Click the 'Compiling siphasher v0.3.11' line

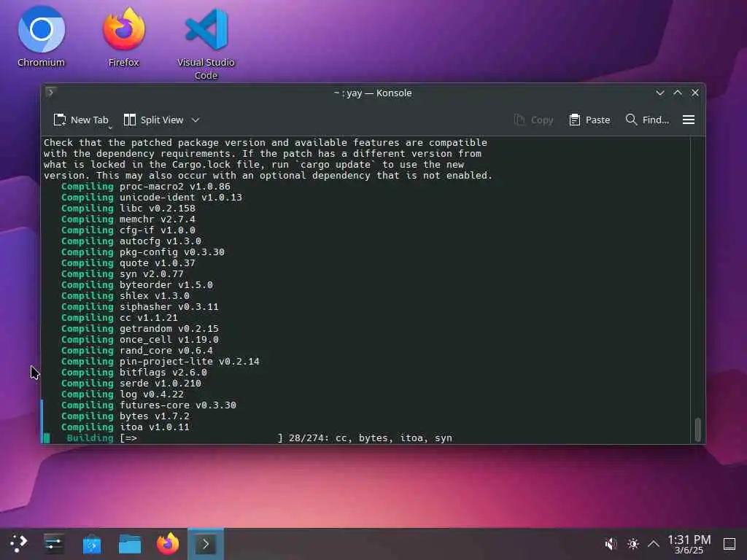[140, 307]
